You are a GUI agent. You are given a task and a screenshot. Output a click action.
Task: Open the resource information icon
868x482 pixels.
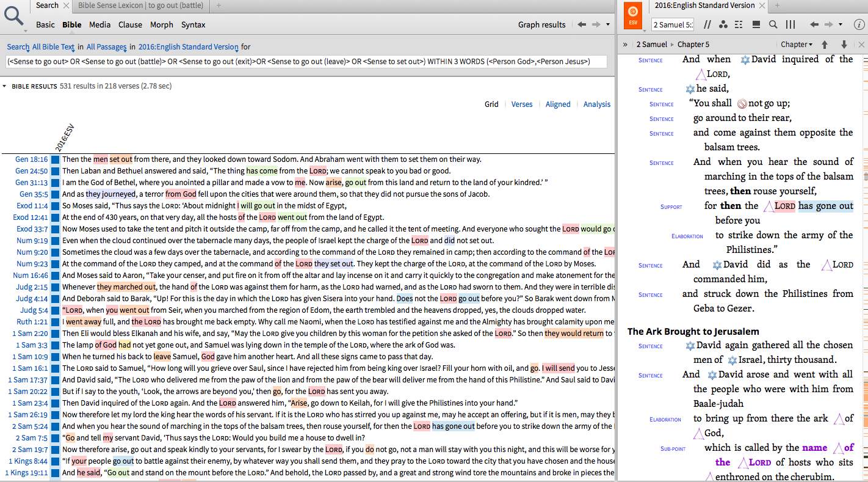click(x=859, y=24)
